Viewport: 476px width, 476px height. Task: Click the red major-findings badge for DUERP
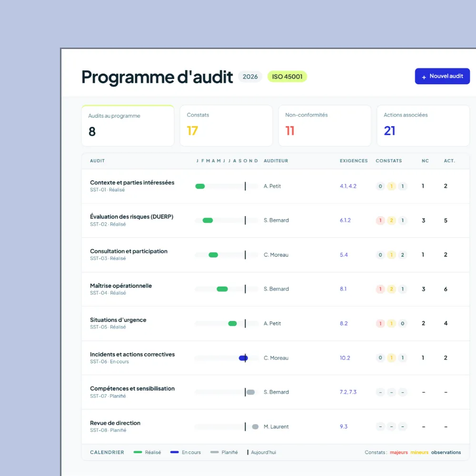(380, 220)
